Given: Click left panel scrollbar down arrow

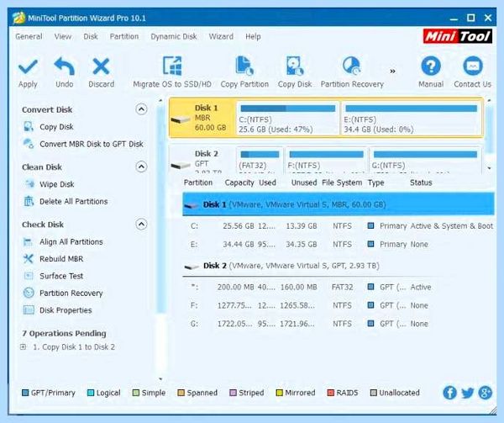Looking at the screenshot, I should 160,379.
